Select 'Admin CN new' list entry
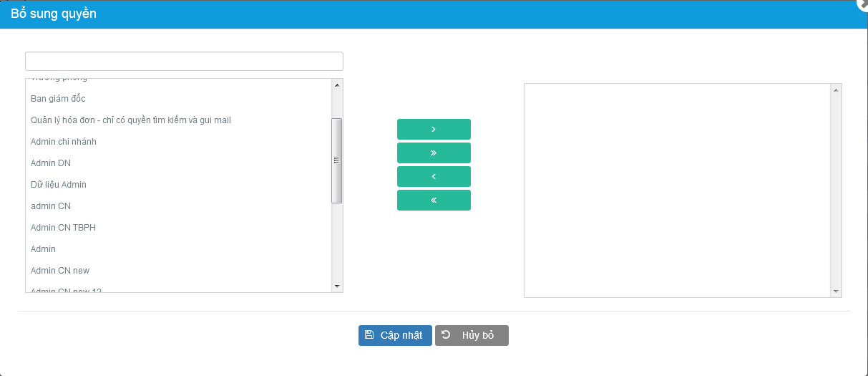The image size is (868, 376). click(59, 271)
